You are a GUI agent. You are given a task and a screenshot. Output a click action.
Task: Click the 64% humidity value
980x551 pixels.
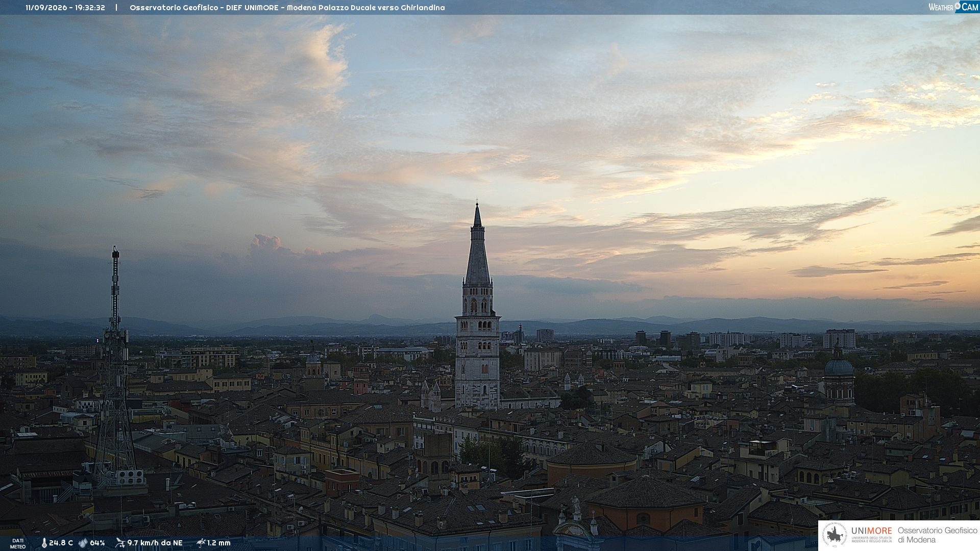pyautogui.click(x=97, y=543)
